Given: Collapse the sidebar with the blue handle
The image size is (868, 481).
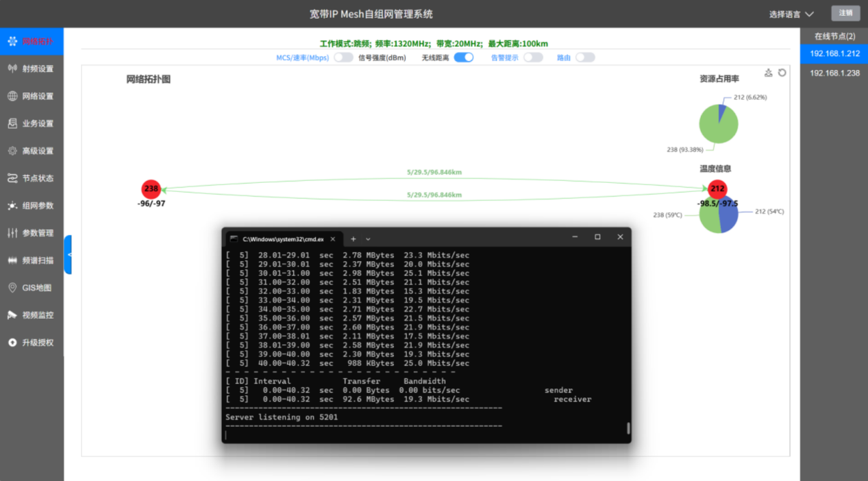Looking at the screenshot, I should coord(68,255).
